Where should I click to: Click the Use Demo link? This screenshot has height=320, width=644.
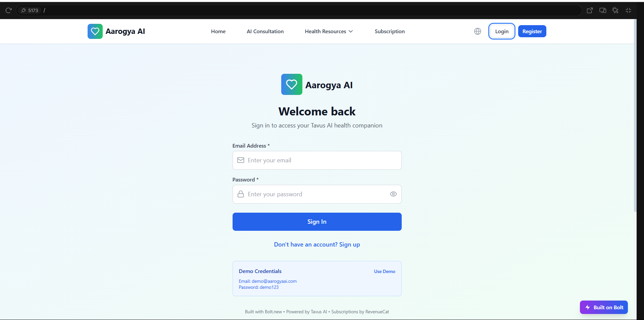tap(385, 271)
